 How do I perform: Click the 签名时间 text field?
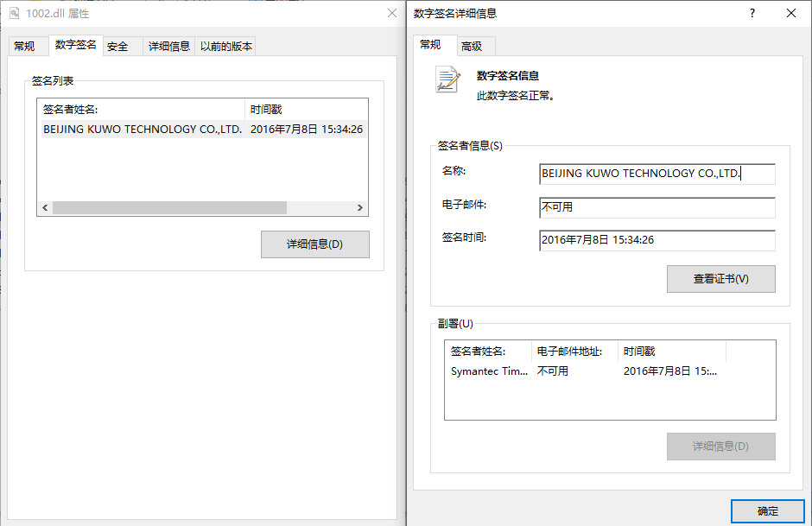pyautogui.click(x=657, y=240)
